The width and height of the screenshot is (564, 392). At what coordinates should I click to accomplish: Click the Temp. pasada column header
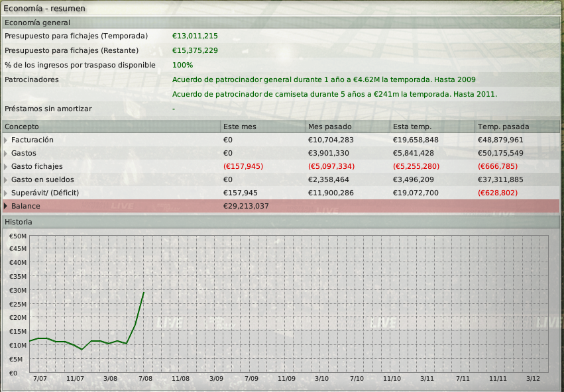tap(517, 126)
